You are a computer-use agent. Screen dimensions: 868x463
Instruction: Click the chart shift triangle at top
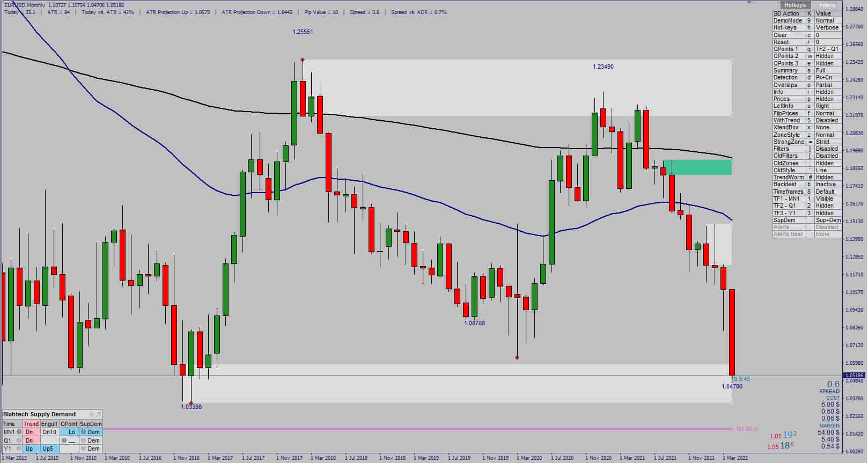(x=750, y=3)
